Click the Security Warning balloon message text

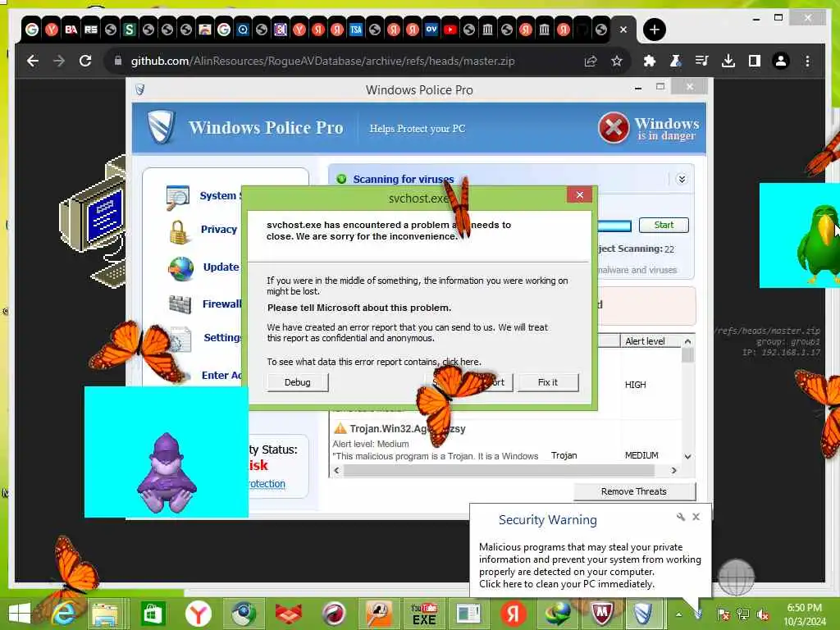590,565
